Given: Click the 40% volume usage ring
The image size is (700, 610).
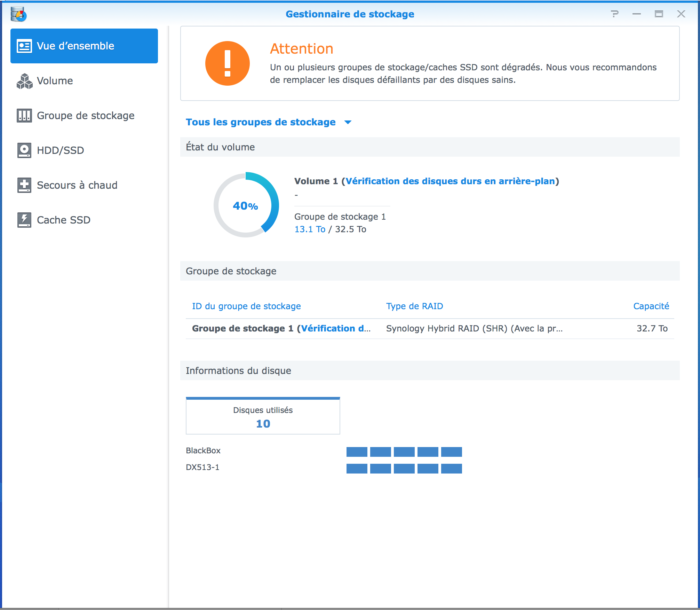Looking at the screenshot, I should click(x=246, y=205).
